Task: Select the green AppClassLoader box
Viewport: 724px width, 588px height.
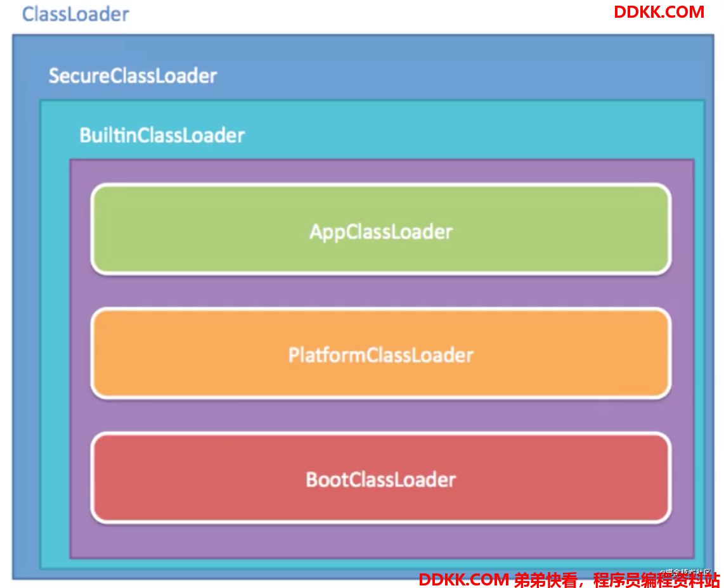Action: click(381, 229)
